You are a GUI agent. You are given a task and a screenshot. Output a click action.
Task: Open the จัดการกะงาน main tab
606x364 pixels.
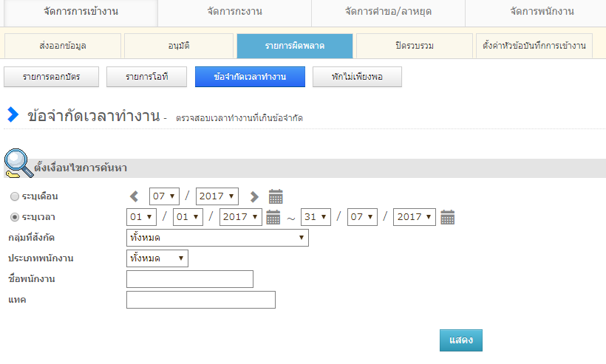pos(234,12)
